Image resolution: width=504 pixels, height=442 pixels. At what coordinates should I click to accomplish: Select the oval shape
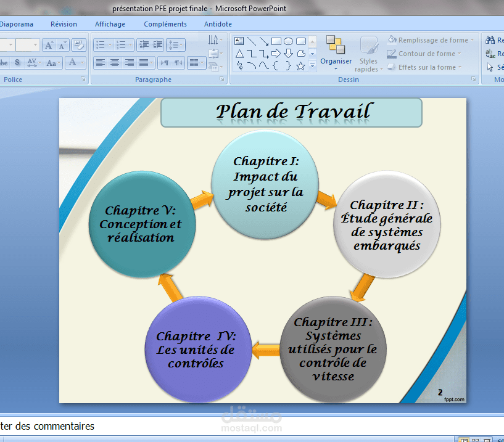click(x=288, y=41)
